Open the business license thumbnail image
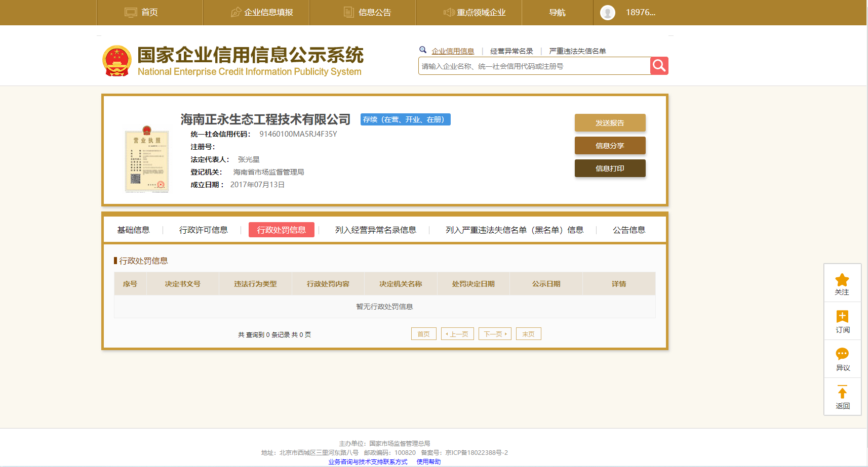Image resolution: width=868 pixels, height=467 pixels. coord(147,160)
